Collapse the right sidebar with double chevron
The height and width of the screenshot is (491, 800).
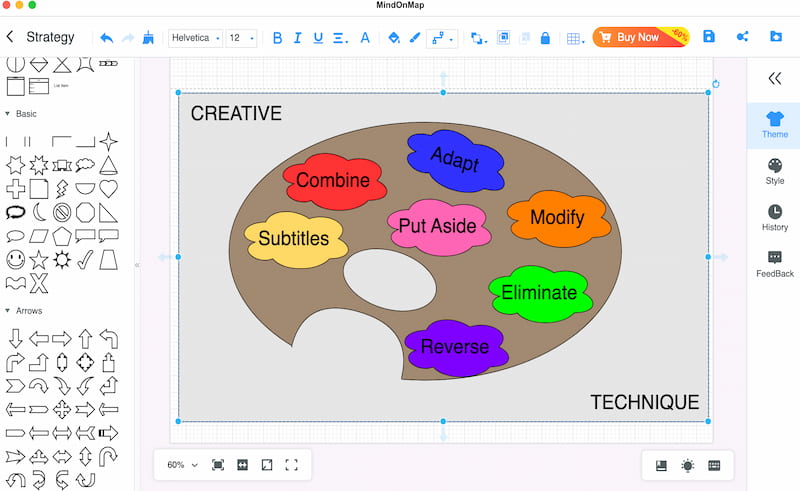[x=774, y=79]
